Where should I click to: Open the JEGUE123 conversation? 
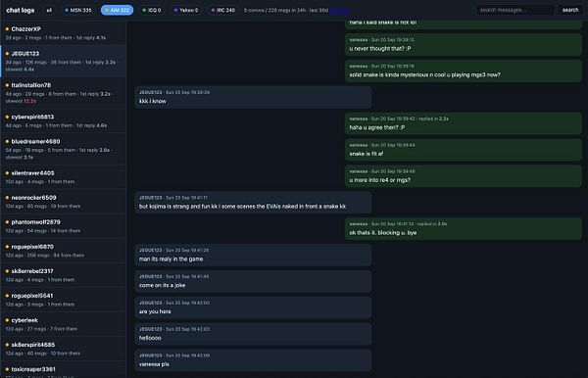pos(63,61)
